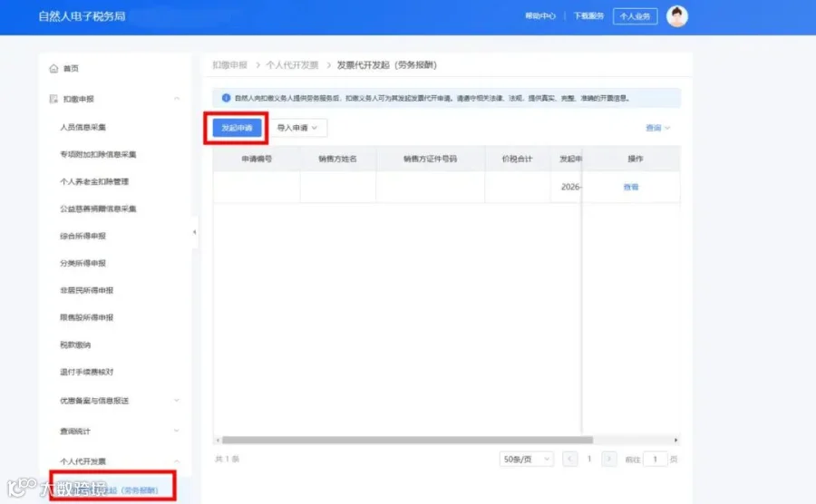Click the 2026- date cell in table

[x=571, y=187]
